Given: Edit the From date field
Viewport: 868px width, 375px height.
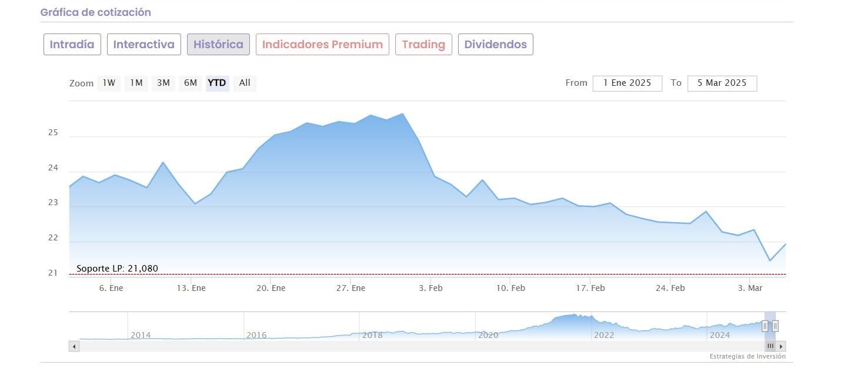Looking at the screenshot, I should (x=627, y=83).
